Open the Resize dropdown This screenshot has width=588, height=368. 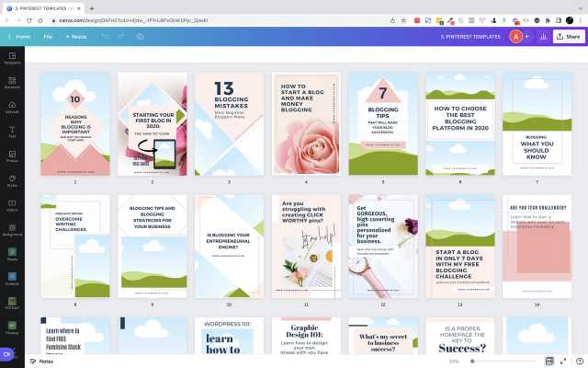pyautogui.click(x=75, y=37)
